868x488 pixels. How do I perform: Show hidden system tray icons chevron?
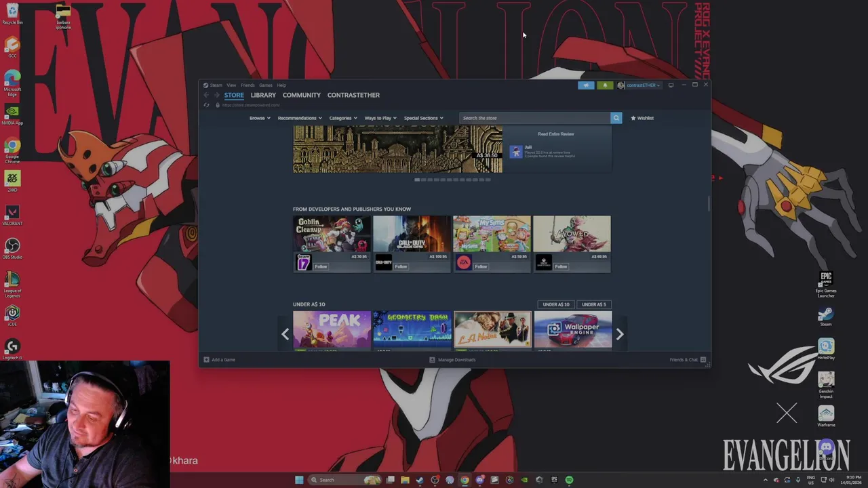point(766,480)
